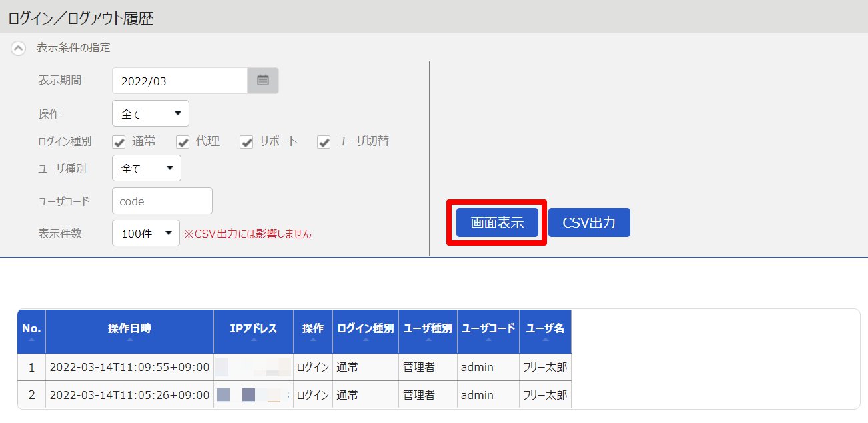Sort table by ユーザ名 column header
868x423 pixels.
coord(545,331)
